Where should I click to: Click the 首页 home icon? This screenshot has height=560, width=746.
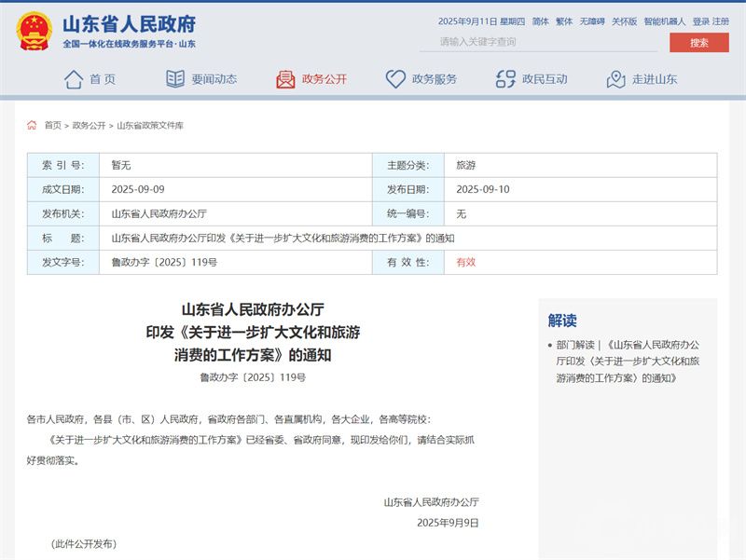click(74, 79)
